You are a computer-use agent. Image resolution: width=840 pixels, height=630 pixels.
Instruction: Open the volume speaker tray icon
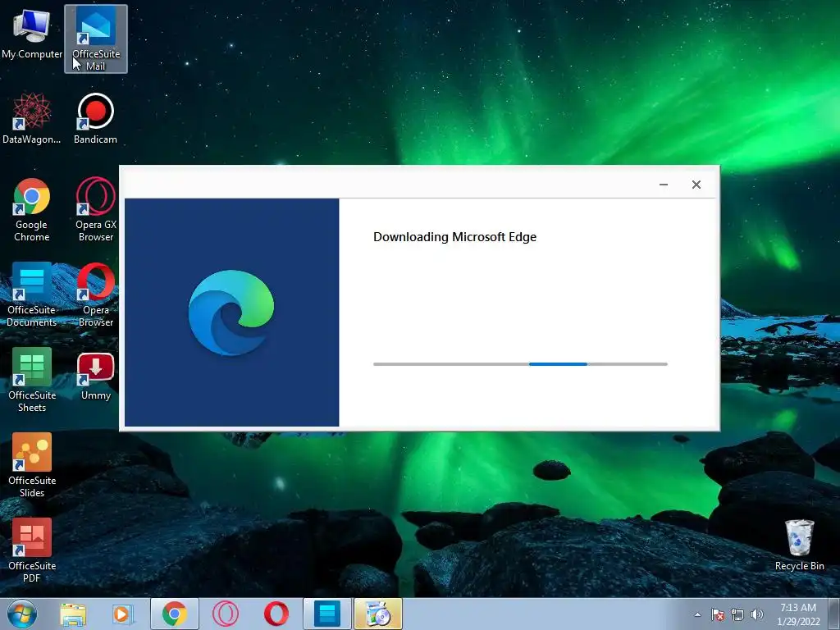pyautogui.click(x=757, y=614)
